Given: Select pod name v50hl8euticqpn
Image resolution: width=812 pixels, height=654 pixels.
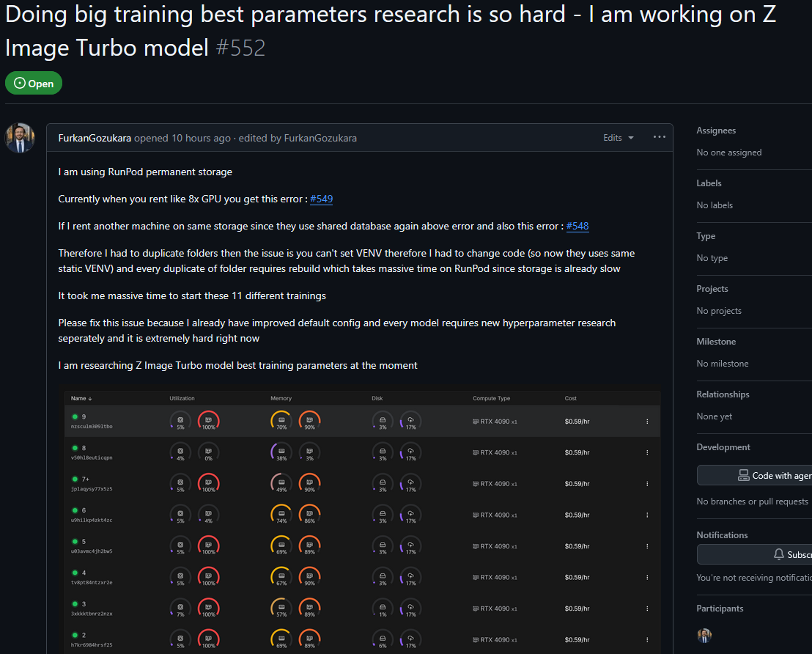Looking at the screenshot, I should 91,458.
